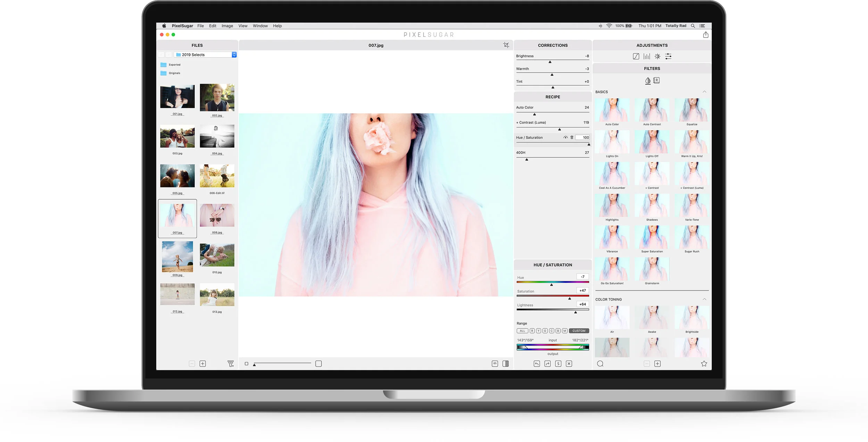Viewport: 868px width, 442px height.
Task: Open the Levels histogram adjustment icon
Action: point(646,56)
